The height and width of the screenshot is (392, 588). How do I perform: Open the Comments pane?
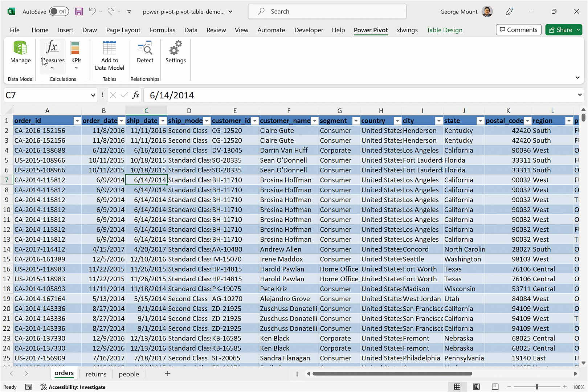point(518,29)
